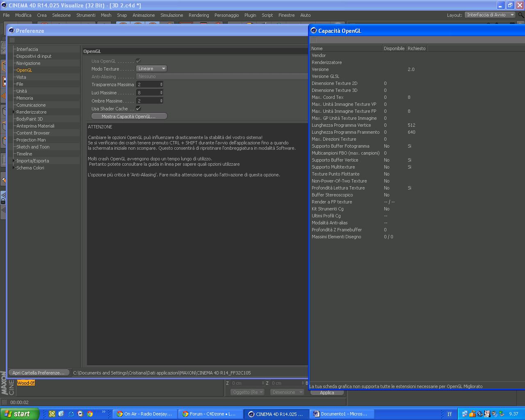525x420 pixels.
Task: Click the Trasparenza Massima stepper arrows
Action: 161,84
